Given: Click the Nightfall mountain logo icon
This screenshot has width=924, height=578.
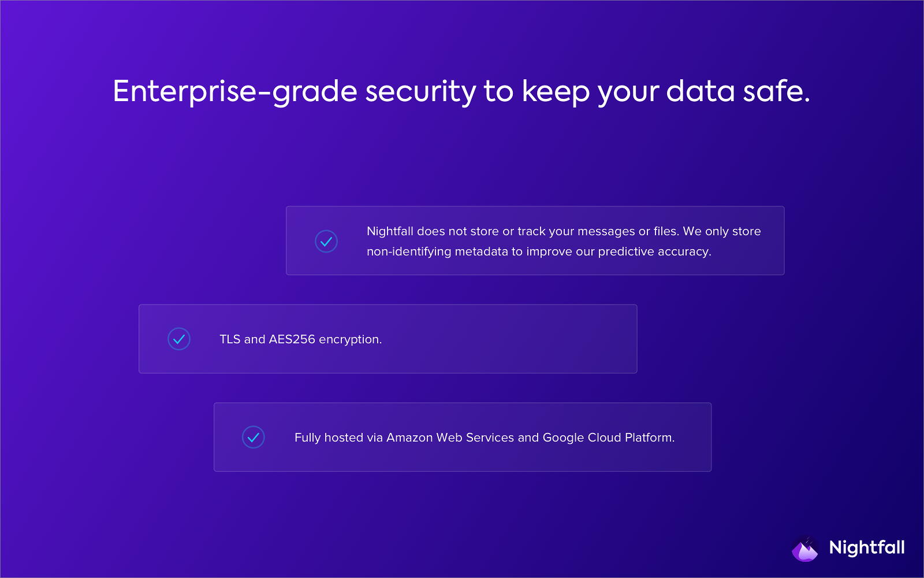Looking at the screenshot, I should click(805, 549).
